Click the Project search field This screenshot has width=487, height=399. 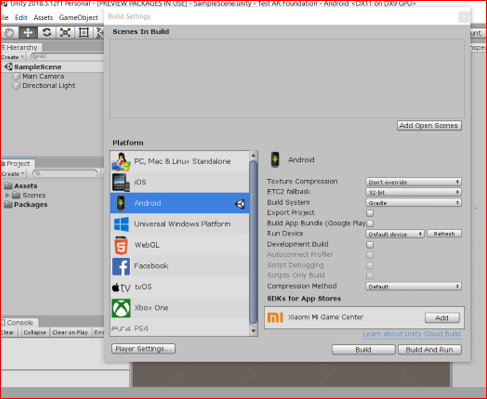pyautogui.click(x=65, y=173)
